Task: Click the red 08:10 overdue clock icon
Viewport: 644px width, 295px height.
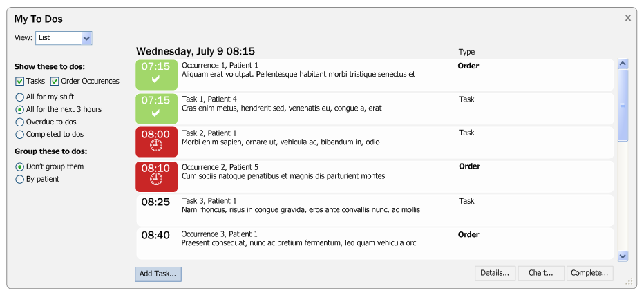Action: [155, 179]
